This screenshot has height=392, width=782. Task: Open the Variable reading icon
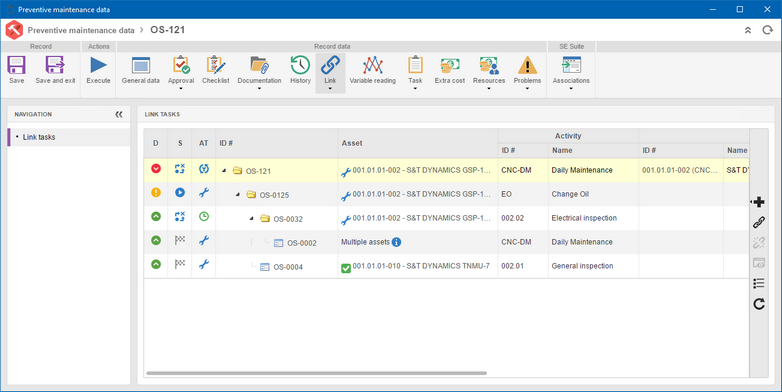pyautogui.click(x=373, y=66)
